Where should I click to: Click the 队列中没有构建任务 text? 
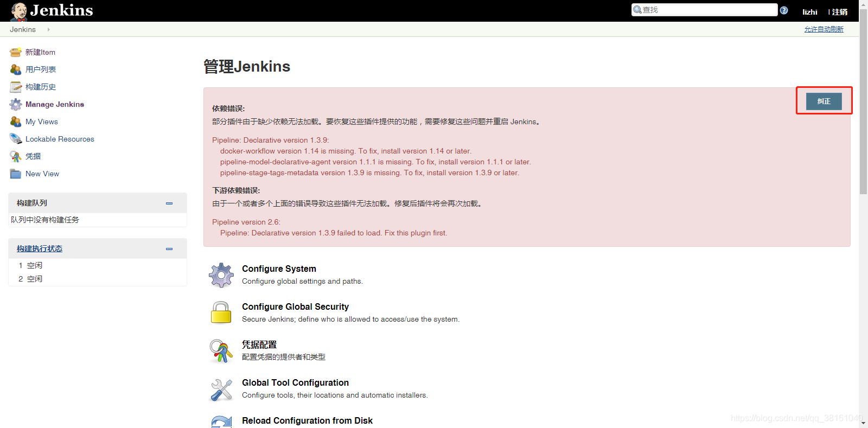pyautogui.click(x=45, y=220)
